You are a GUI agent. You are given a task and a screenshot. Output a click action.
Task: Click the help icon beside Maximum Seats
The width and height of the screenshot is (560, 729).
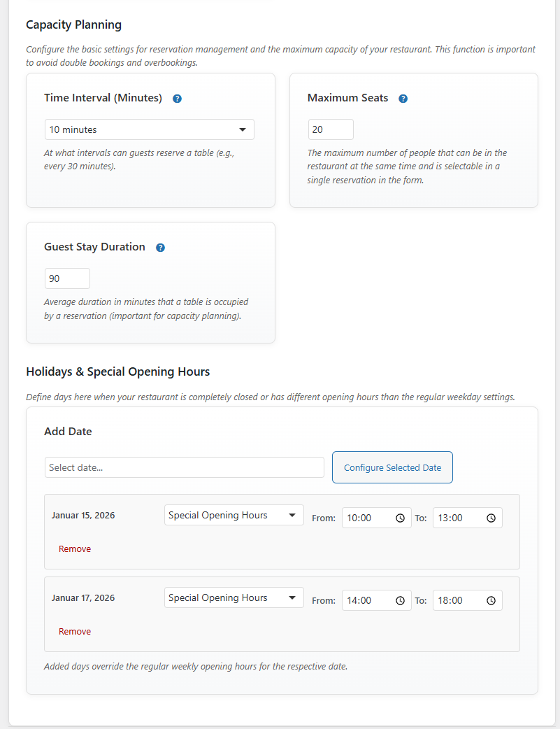(403, 99)
